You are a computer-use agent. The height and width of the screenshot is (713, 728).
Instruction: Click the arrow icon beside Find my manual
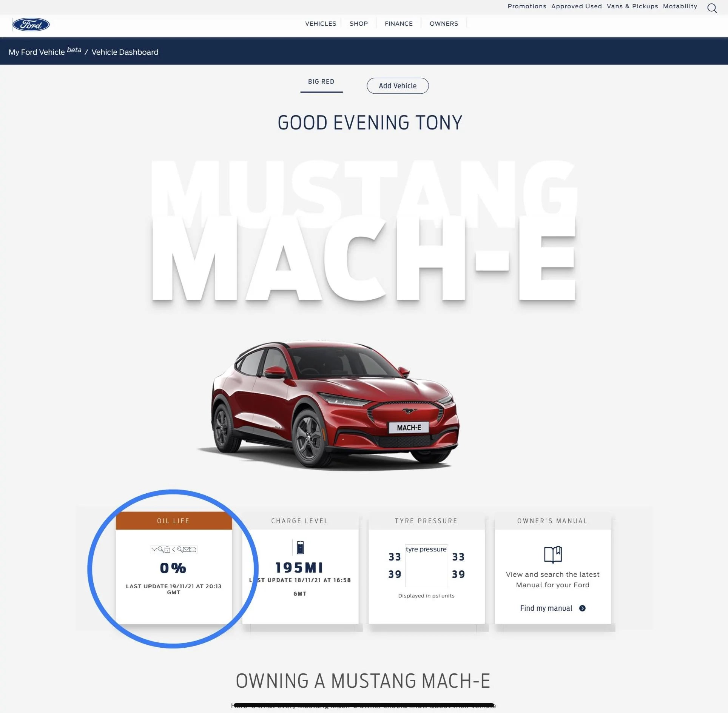(582, 608)
